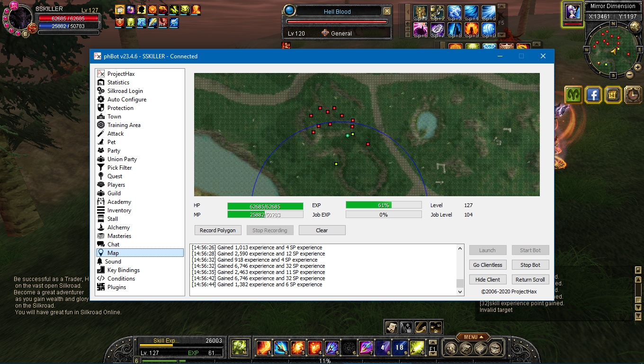This screenshot has height=364, width=644.
Task: Click the Go Clientless button
Action: 487,265
